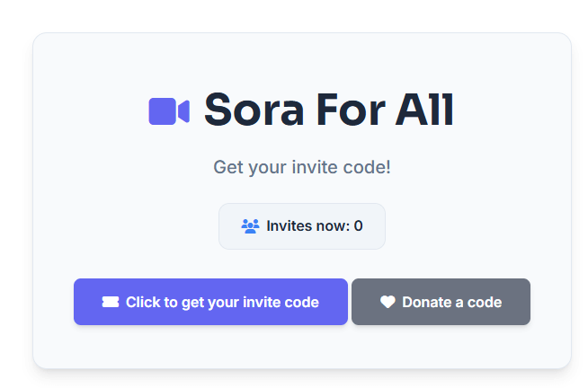588x388 pixels.
Task: Click the 'code' word on Donate button
Action: [485, 303]
